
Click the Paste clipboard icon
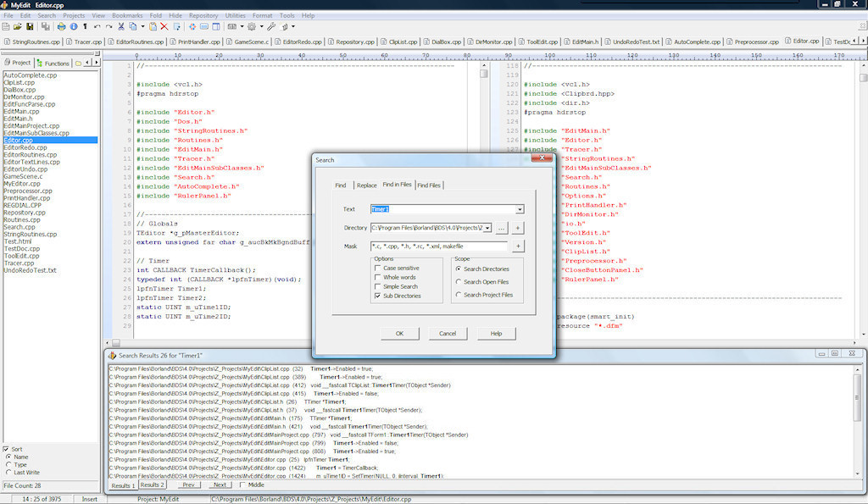pyautogui.click(x=153, y=26)
